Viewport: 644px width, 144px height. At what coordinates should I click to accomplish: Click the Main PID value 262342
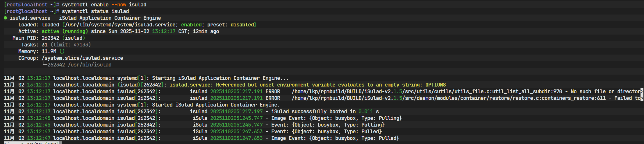pos(50,38)
